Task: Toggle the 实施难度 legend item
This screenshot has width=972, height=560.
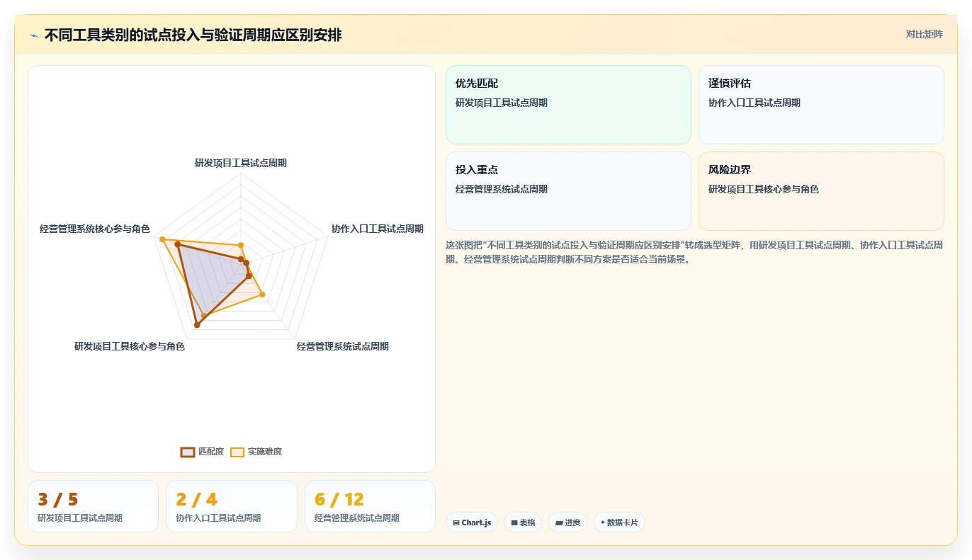Action: point(256,452)
